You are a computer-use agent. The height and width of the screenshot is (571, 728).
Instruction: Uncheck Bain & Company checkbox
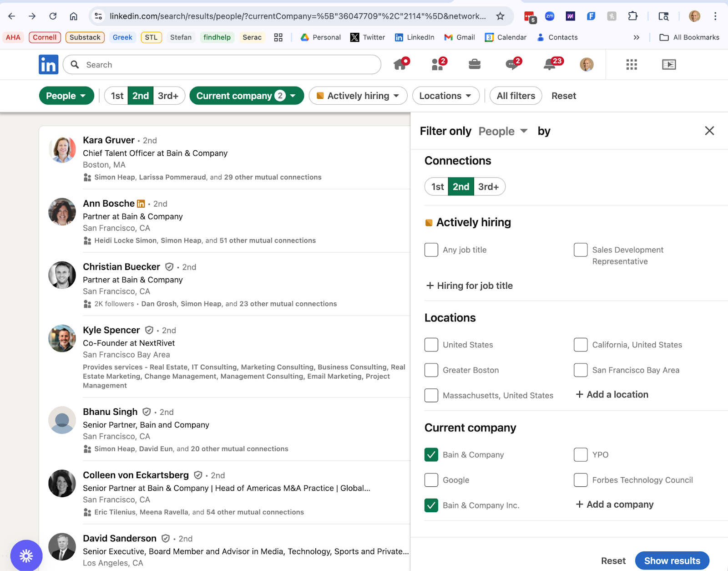coord(431,454)
